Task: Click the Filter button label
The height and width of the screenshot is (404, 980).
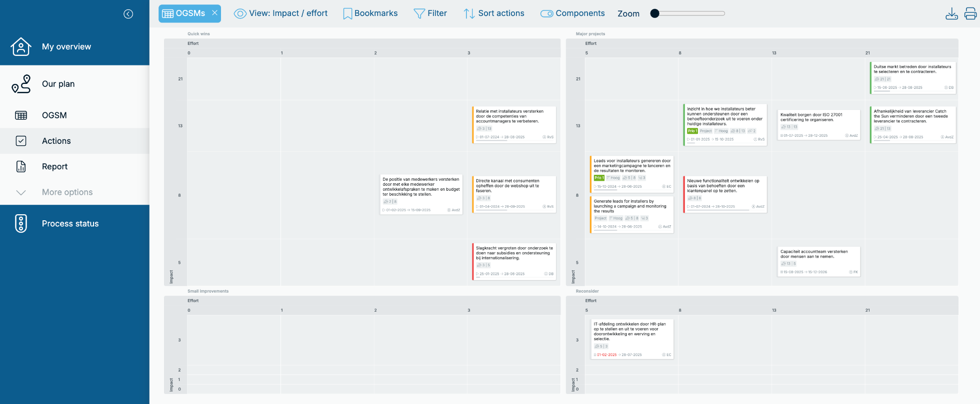Action: [437, 13]
